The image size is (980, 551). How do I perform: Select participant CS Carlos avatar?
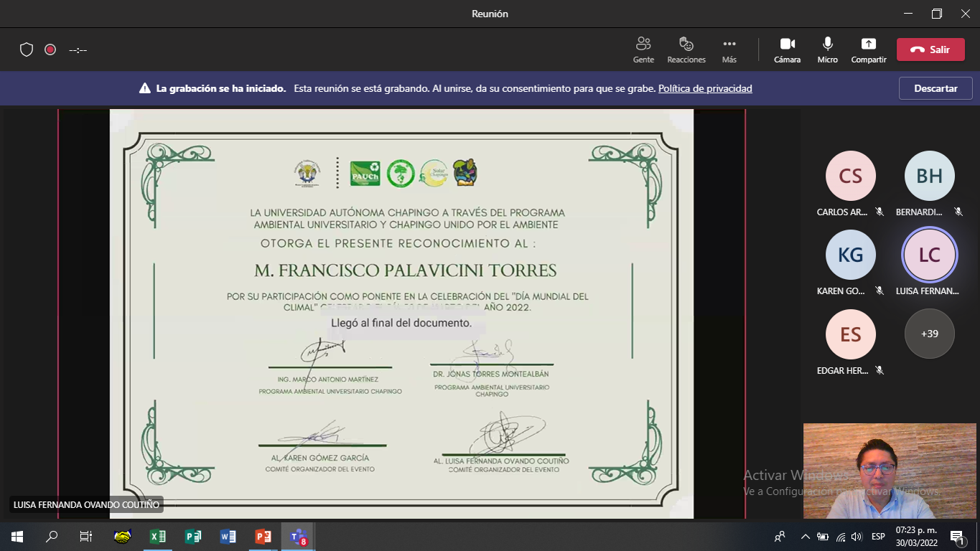coord(851,176)
